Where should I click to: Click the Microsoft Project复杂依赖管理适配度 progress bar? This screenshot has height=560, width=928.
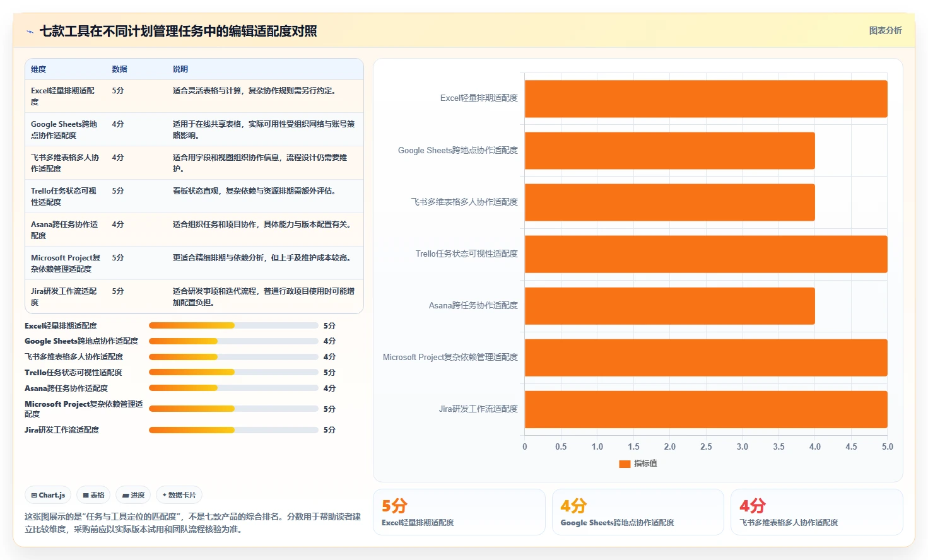pyautogui.click(x=233, y=409)
